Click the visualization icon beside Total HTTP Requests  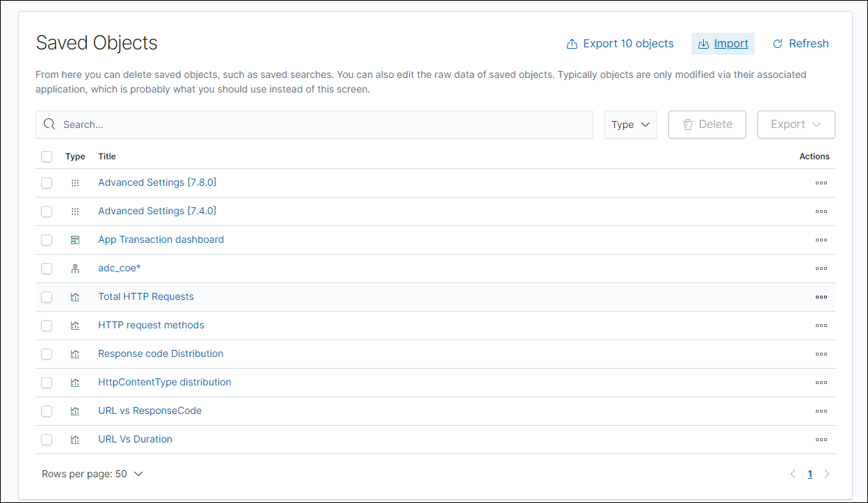point(75,297)
